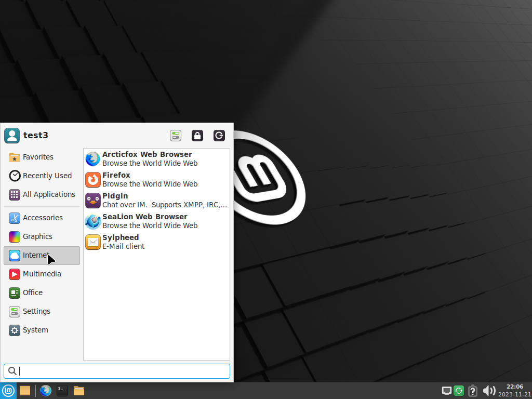Screen dimensions: 532x399
Task: Open the terminal launcher in panel
Action: pyautogui.click(x=62, y=391)
